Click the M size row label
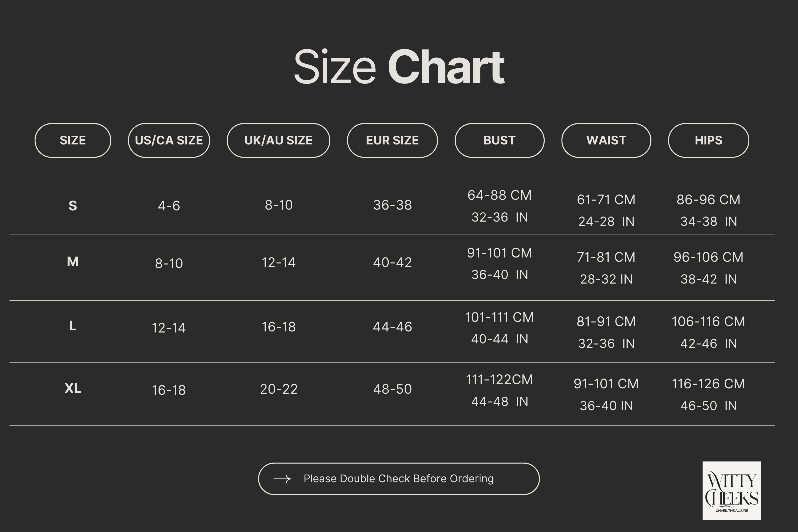Viewport: 798px width, 532px height. click(73, 261)
